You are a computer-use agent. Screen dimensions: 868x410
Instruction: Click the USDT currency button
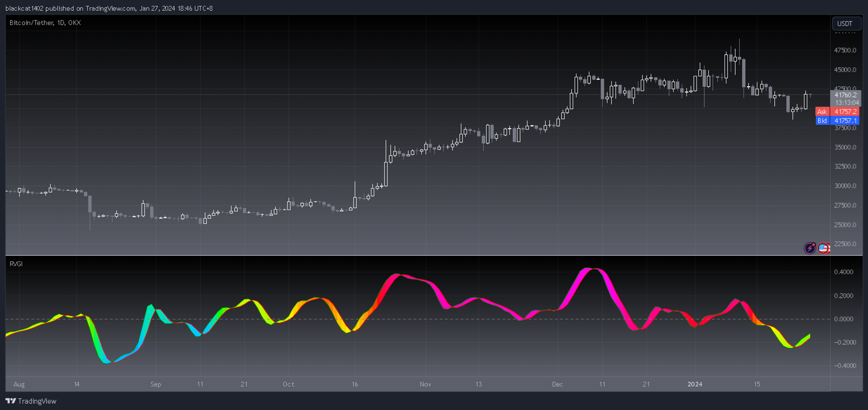coord(846,23)
